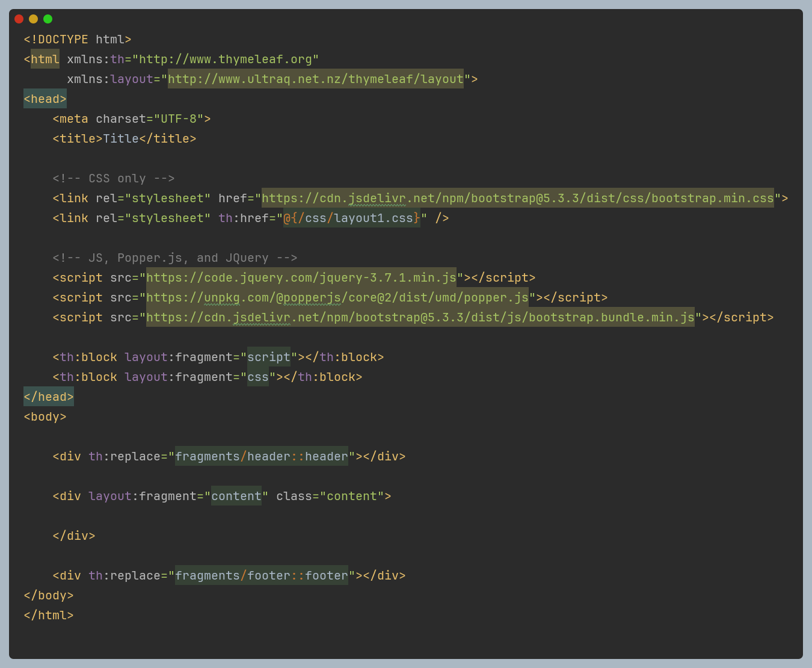Image resolution: width=812 pixels, height=668 pixels.
Task: Click the ultraq.net.nz layout namespace URL
Action: click(316, 79)
